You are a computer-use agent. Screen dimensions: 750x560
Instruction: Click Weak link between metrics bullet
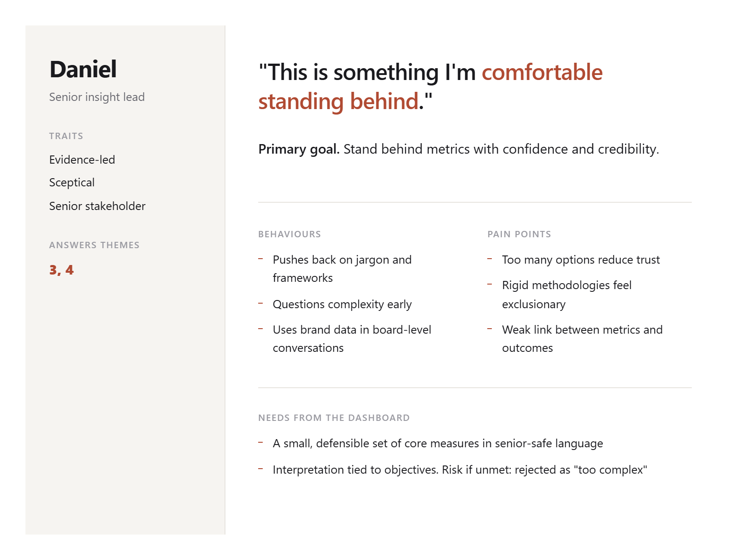coord(582,339)
